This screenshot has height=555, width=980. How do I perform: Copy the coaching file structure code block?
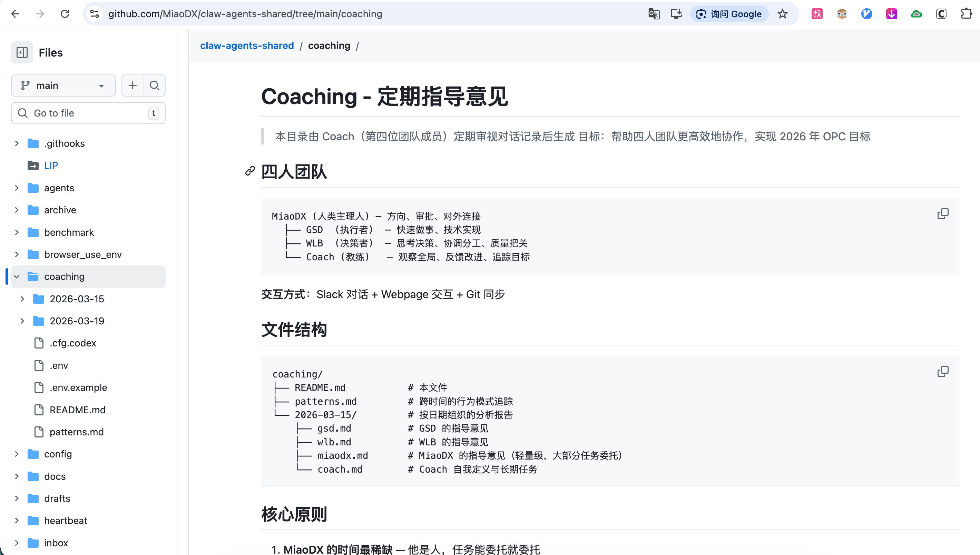pyautogui.click(x=943, y=372)
